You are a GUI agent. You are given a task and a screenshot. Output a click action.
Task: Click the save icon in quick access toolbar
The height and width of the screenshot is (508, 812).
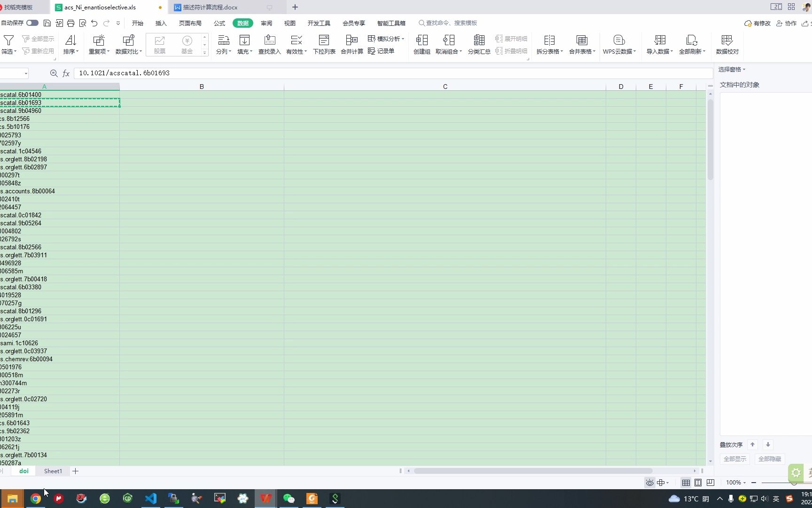tap(47, 23)
